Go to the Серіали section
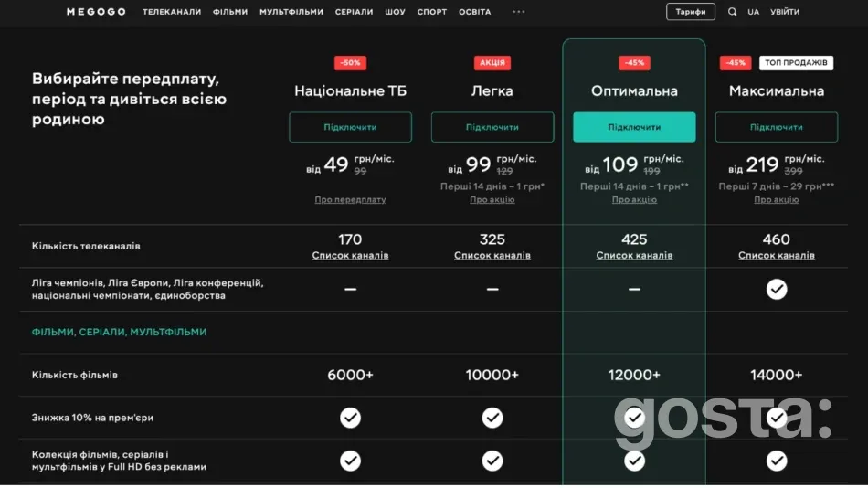This screenshot has width=868, height=488. click(x=354, y=12)
